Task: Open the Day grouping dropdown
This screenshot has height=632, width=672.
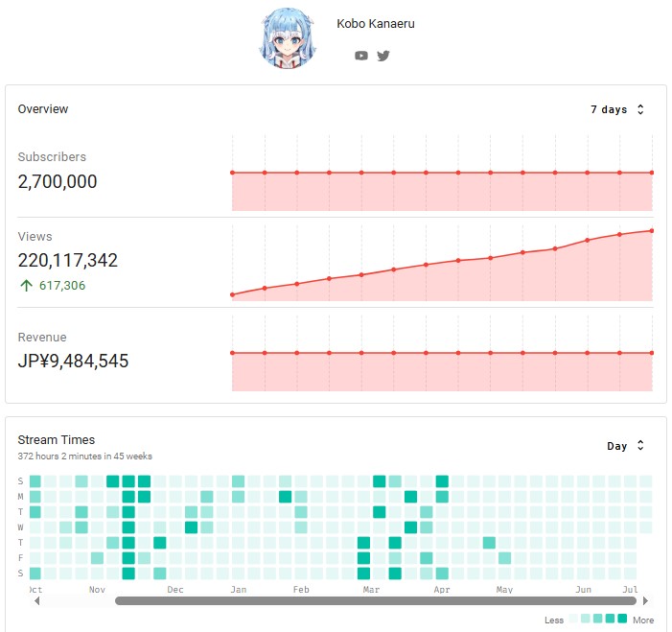Action: [625, 446]
